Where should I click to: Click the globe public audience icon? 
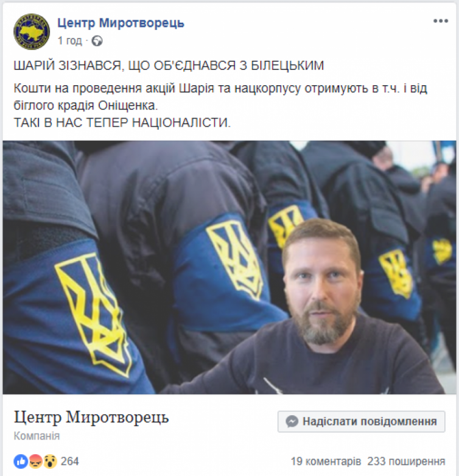click(97, 41)
